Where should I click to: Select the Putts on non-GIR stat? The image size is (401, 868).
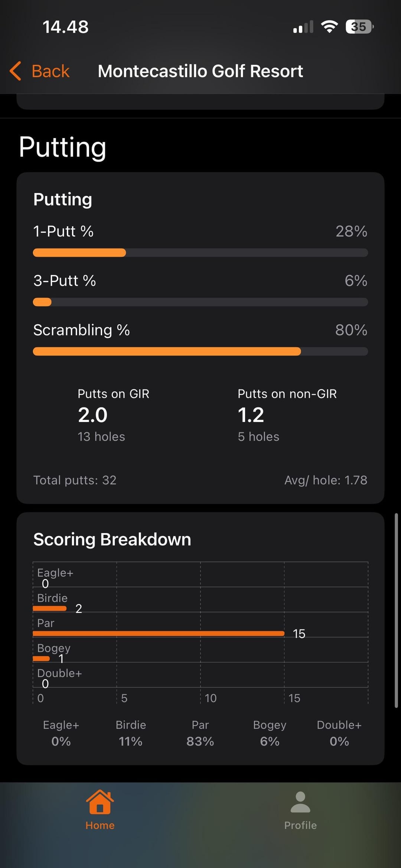pos(287,415)
